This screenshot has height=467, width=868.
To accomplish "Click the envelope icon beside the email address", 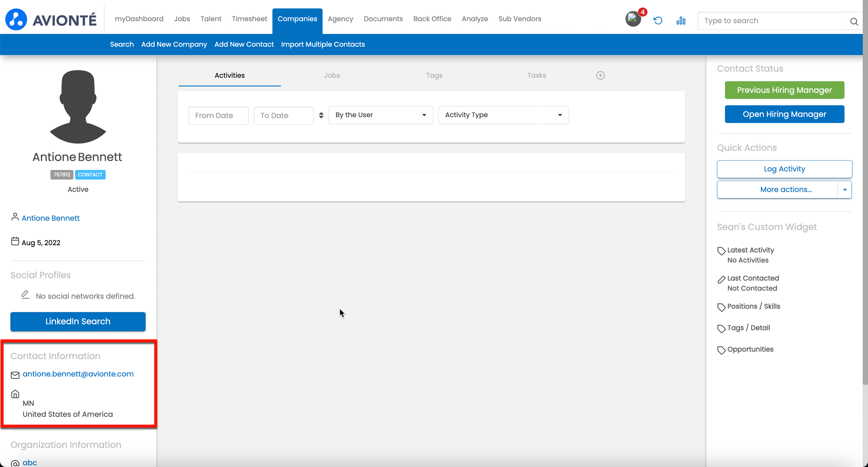I will coord(15,375).
